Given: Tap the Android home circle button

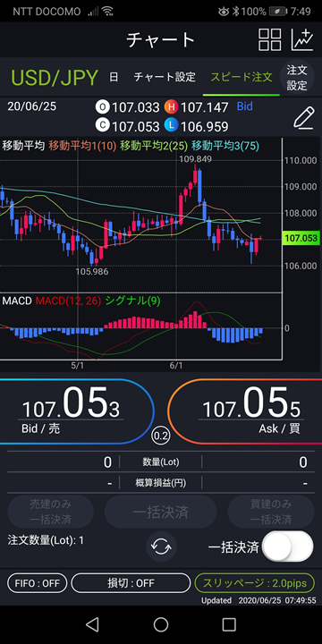Looking at the screenshot, I should (x=161, y=624).
